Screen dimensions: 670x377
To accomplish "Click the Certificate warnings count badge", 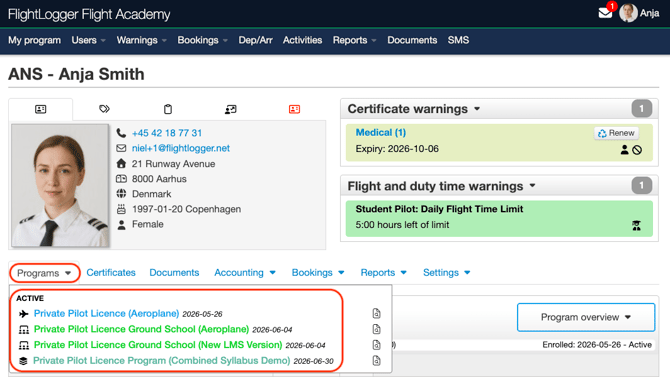I will [641, 109].
